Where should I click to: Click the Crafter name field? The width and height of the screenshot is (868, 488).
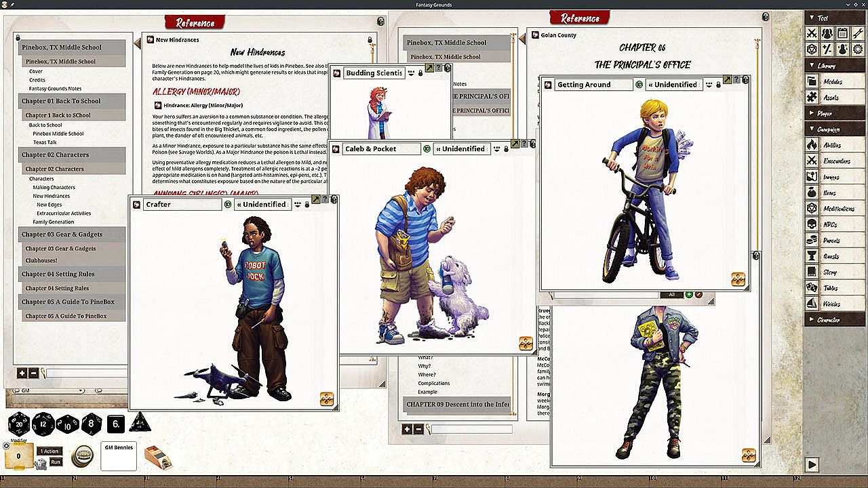click(x=182, y=204)
